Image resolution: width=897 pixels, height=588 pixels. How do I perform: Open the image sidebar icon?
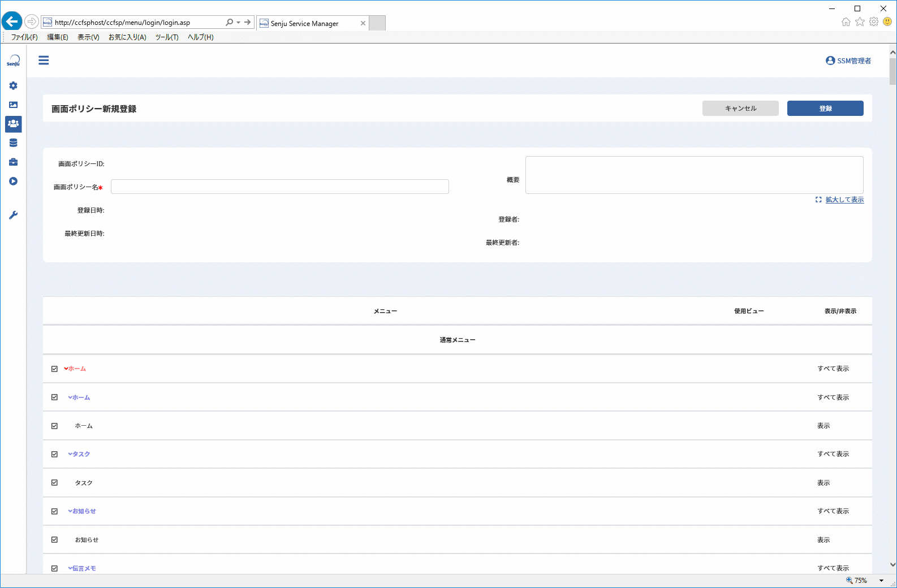point(13,105)
